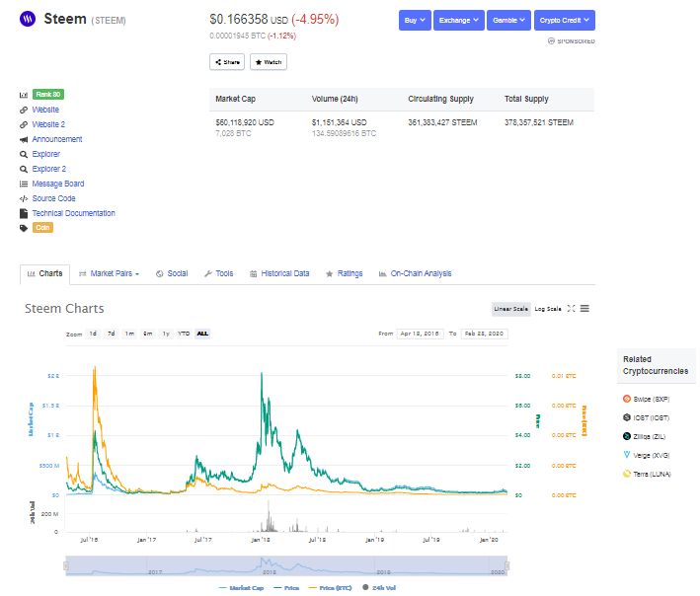Open the chart hamburger menu icon
Image resolution: width=700 pixels, height=596 pixels.
(584, 309)
